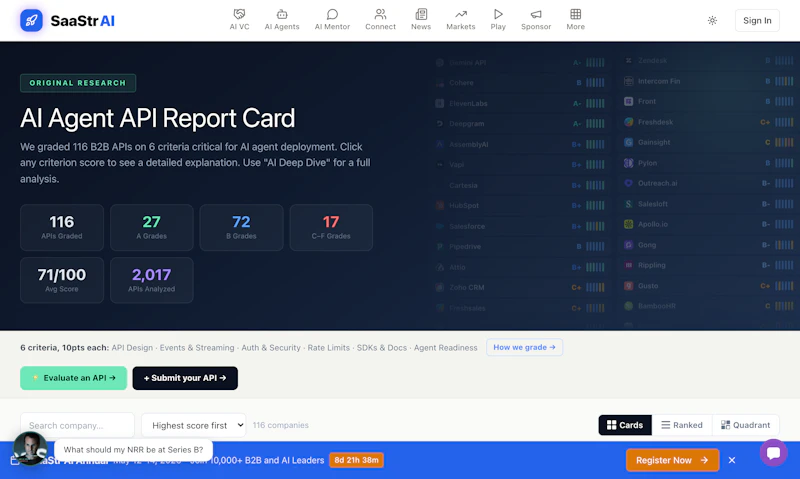This screenshot has width=800, height=479.
Task: Click the Outreach.ai icon in the list
Action: click(x=629, y=183)
